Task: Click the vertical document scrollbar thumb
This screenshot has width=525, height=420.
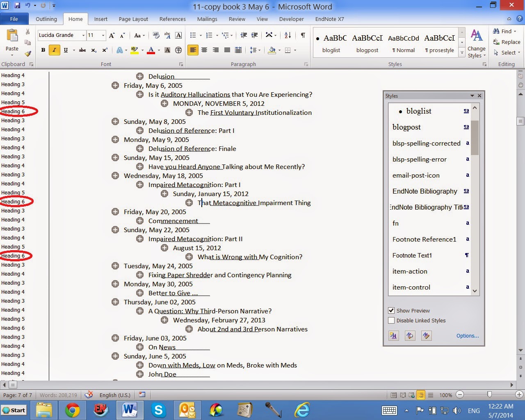Action: point(520,121)
